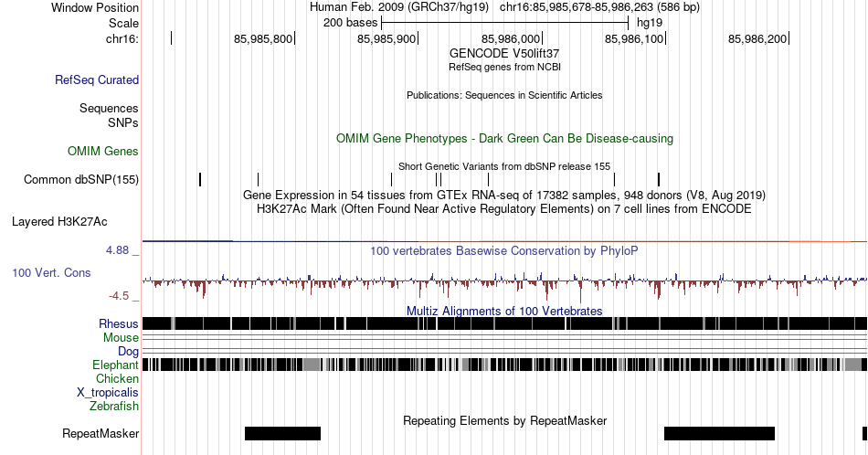Click the OMIM Genes track label
This screenshot has height=455, width=868.
coord(103,151)
